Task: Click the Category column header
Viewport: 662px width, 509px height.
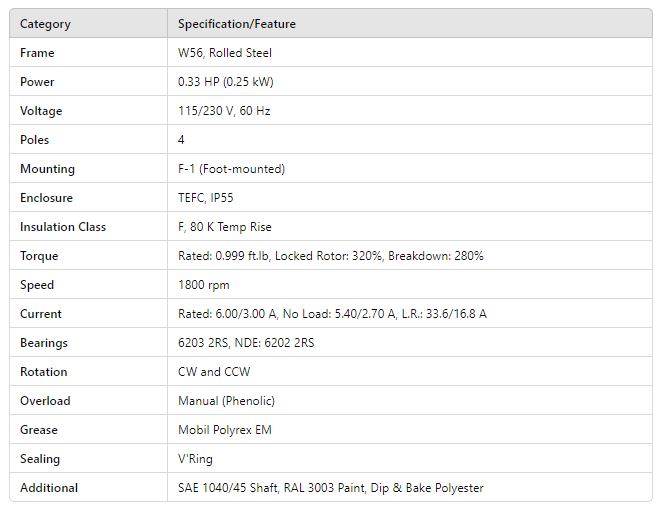Action: point(45,24)
